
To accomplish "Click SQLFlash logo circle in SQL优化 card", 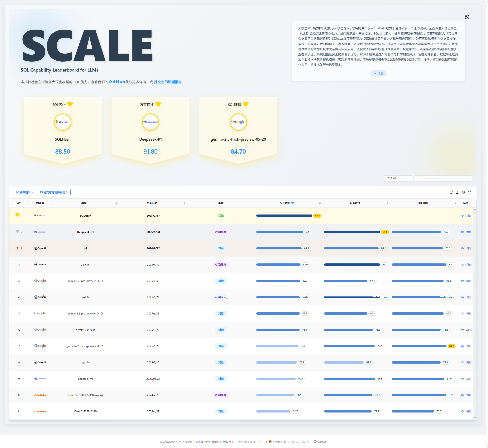I will pos(63,122).
